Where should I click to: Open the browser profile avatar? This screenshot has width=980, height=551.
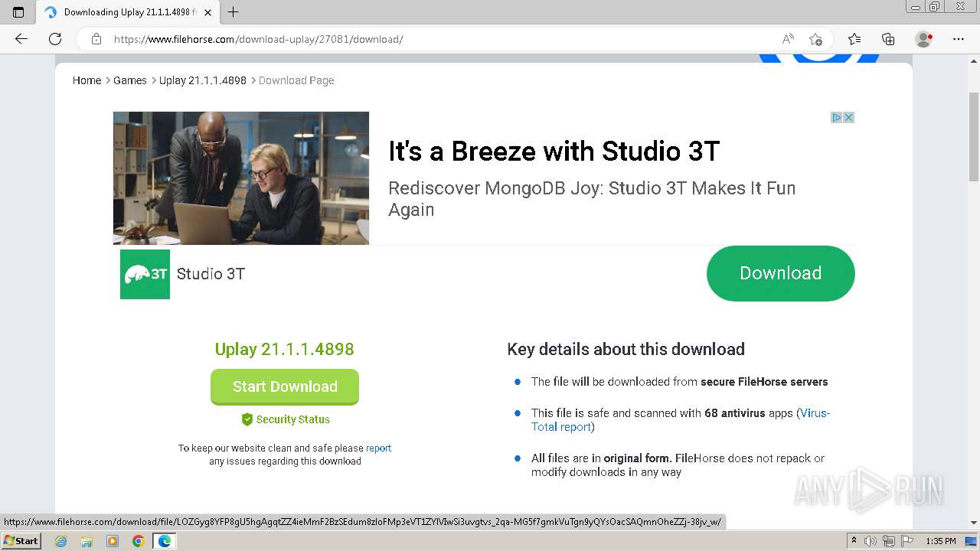(923, 39)
